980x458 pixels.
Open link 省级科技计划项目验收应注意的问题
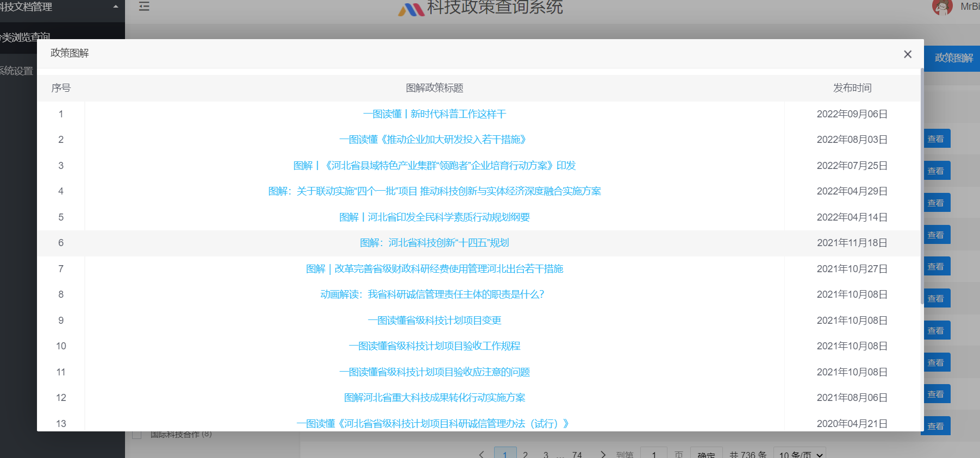tap(434, 372)
